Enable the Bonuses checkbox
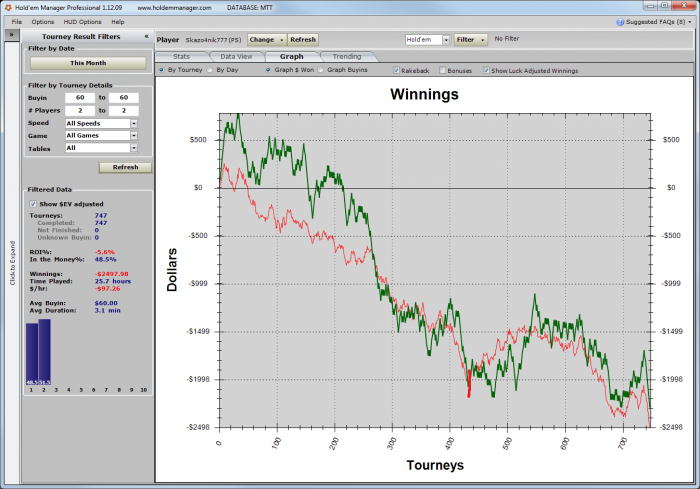Image resolution: width=700 pixels, height=489 pixels. (442, 71)
